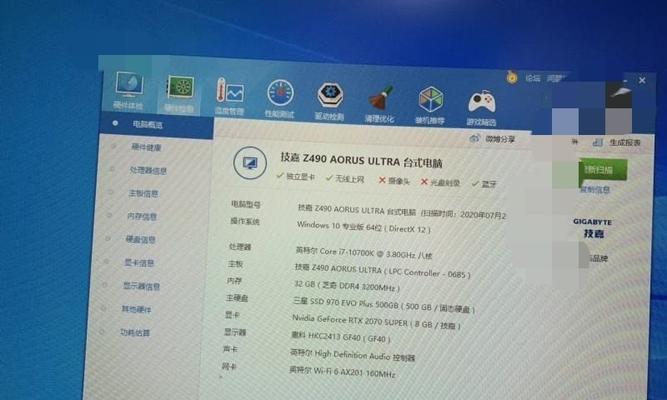667x400 pixels.
Task: Click the Weibo icon beside 微博分享
Action: [x=475, y=138]
